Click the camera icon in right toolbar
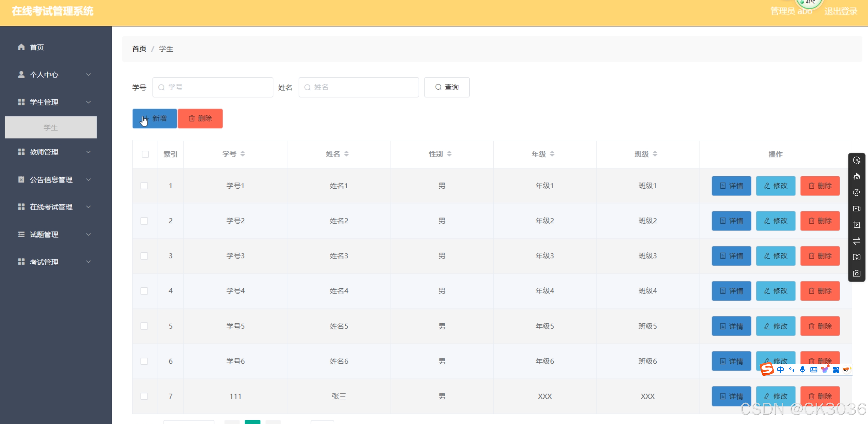Viewport: 868px width, 424px height. [x=856, y=273]
